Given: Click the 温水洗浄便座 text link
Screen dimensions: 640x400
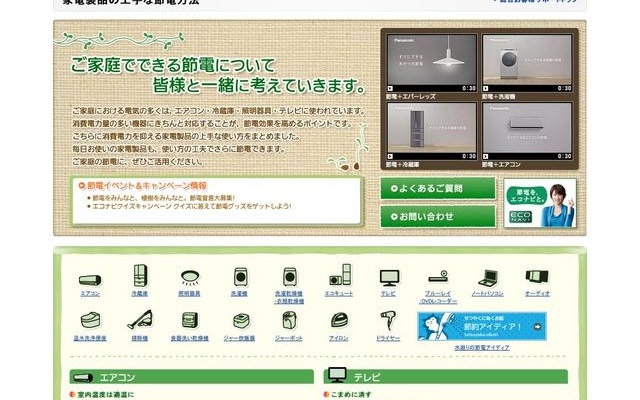Looking at the screenshot, I should click(x=90, y=338).
